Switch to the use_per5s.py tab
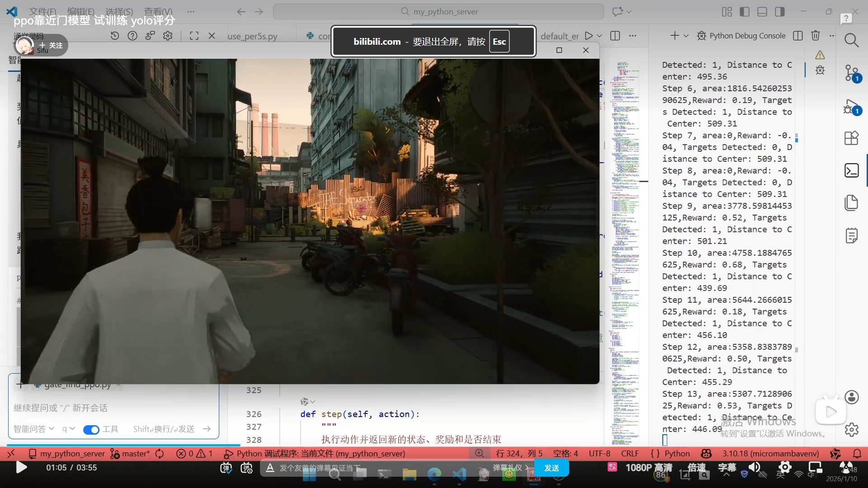The width and height of the screenshot is (868, 488). 252,36
